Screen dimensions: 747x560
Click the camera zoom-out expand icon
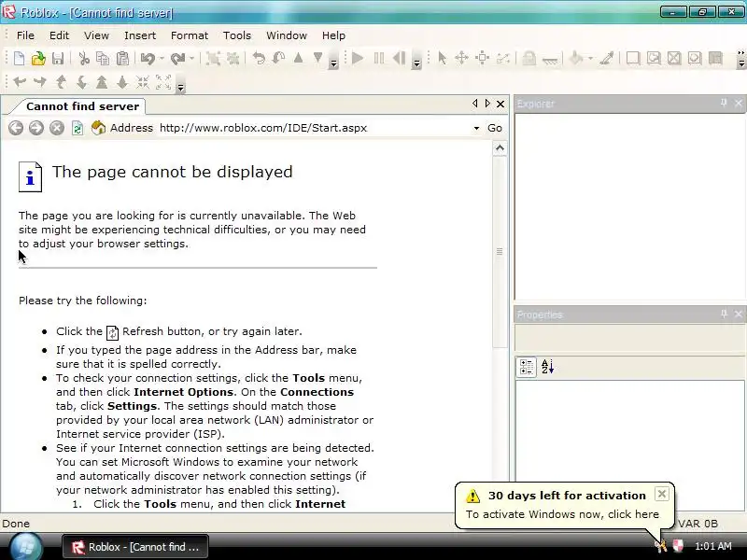[x=162, y=82]
